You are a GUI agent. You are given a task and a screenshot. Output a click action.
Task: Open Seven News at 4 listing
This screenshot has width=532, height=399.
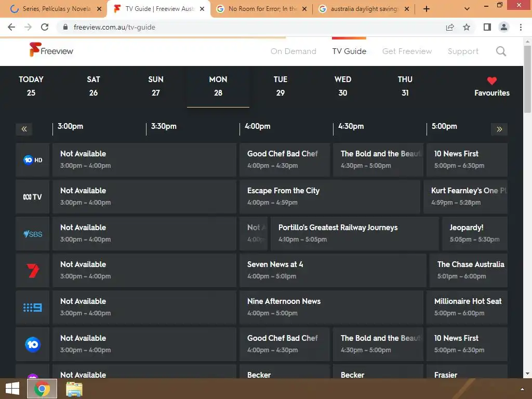coord(333,271)
